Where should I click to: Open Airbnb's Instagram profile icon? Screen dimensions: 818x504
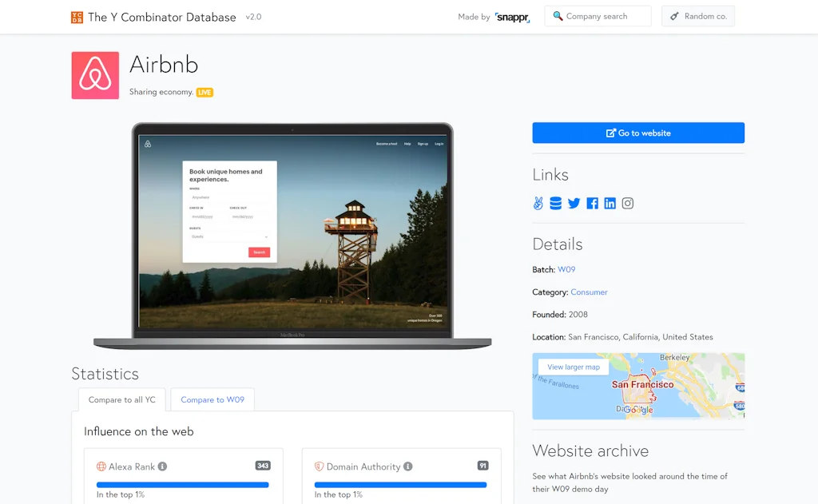pos(628,203)
